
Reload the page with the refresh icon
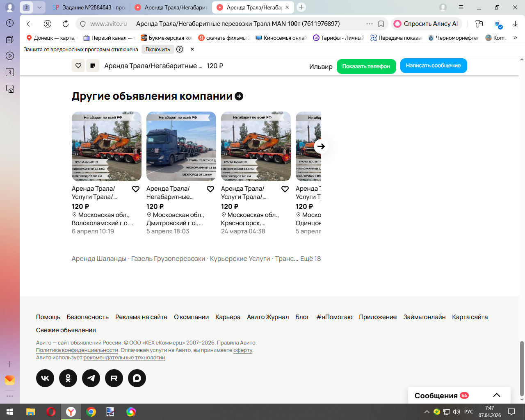coord(66,24)
